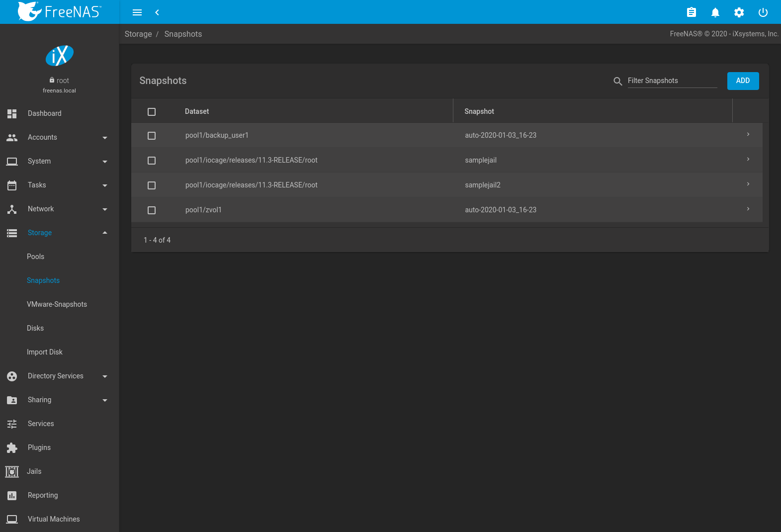Check the pool1/backup_user1 snapshot row
The height and width of the screenshot is (532, 781).
(x=152, y=136)
